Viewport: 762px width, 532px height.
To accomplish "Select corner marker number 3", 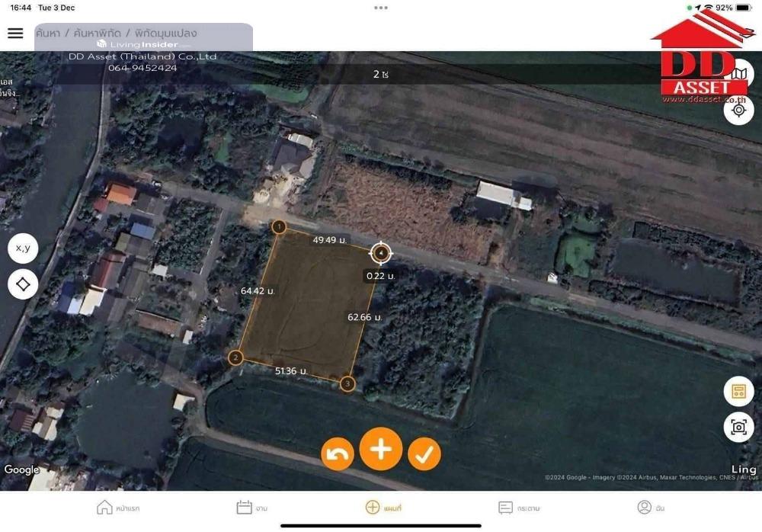I will pos(347,383).
